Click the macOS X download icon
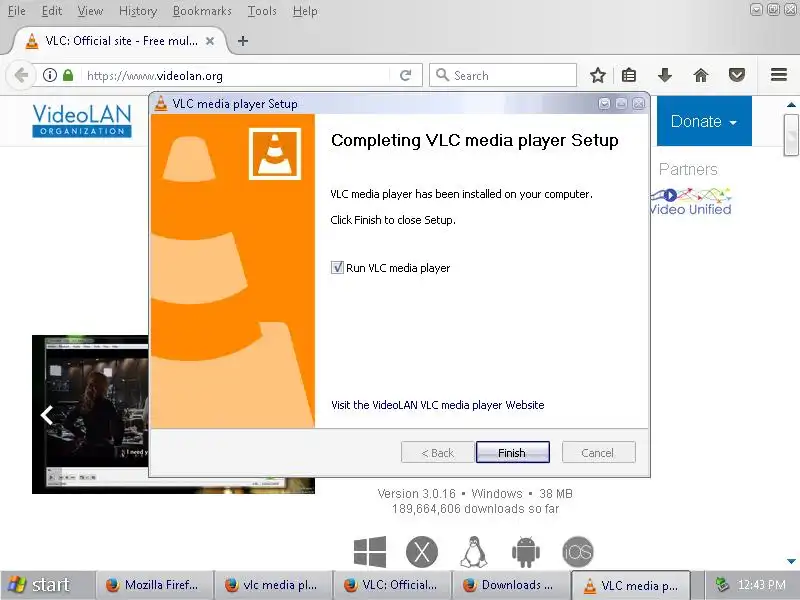 pyautogui.click(x=421, y=552)
